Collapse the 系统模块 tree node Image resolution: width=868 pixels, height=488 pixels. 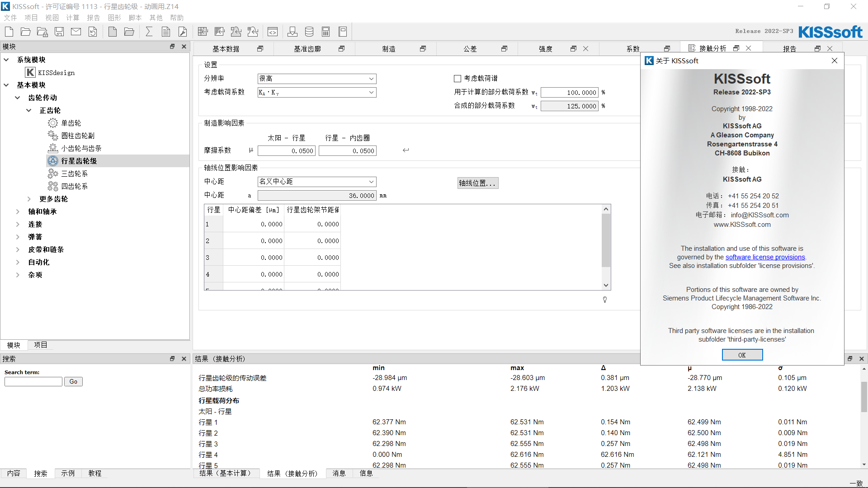click(6, 60)
